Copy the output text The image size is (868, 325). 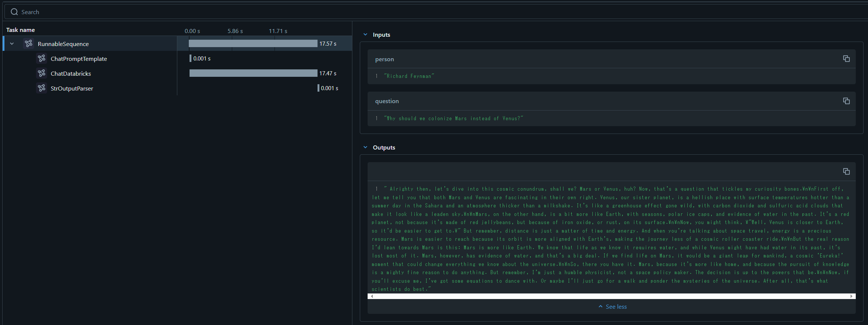(846, 171)
